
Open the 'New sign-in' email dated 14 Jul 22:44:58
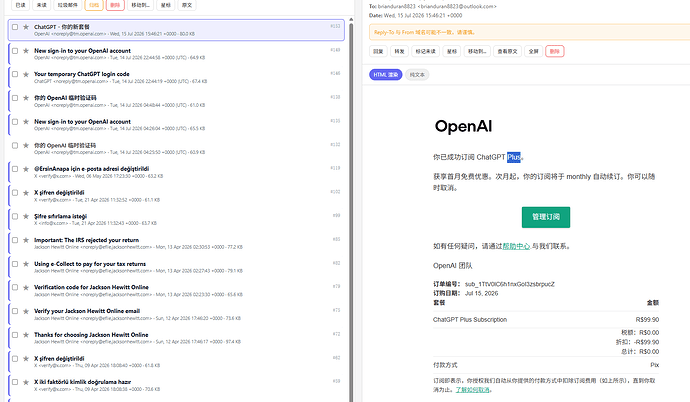coord(176,54)
